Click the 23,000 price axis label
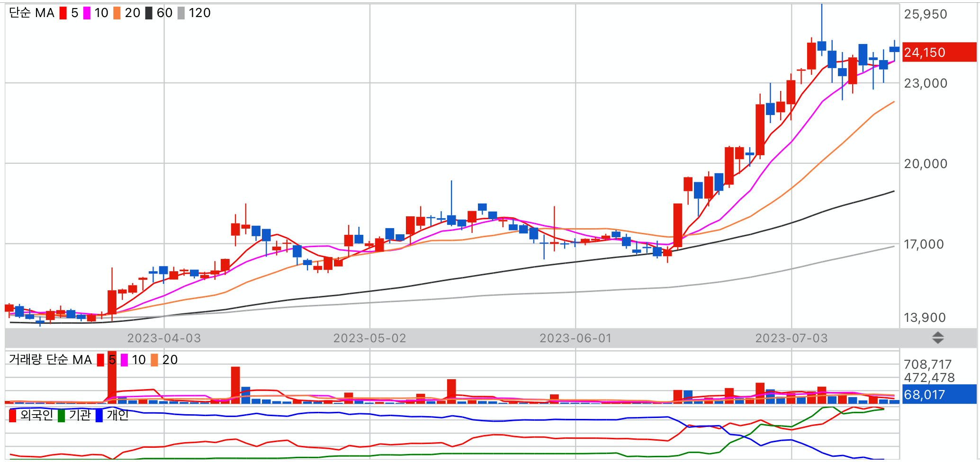Screen dimensions: 980x462 click(x=926, y=83)
